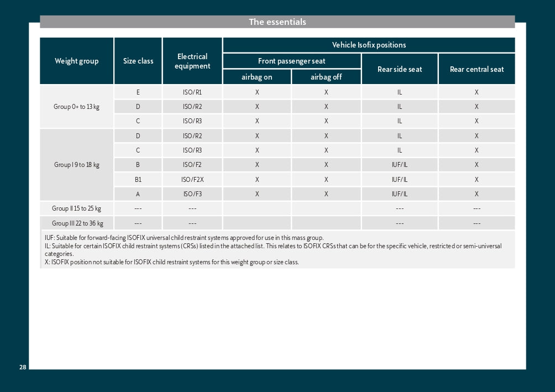Viewport: 555px width, 392px height.
Task: Click the 'Size class' column header
Action: coord(138,61)
